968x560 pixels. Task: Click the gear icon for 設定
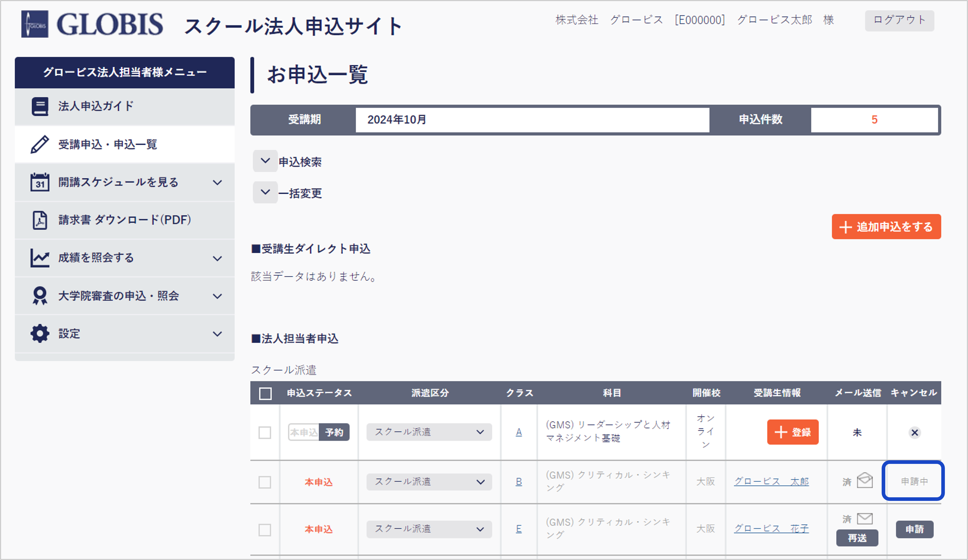[x=40, y=333]
